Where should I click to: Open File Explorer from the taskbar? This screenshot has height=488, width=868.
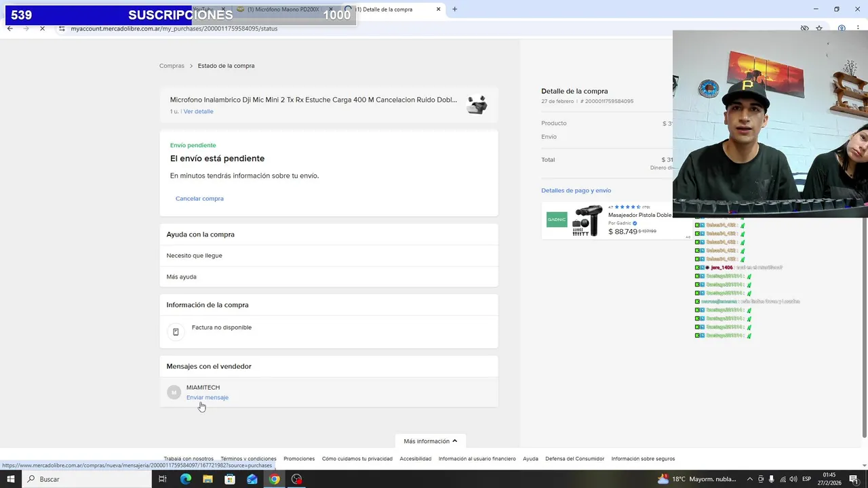(208, 479)
